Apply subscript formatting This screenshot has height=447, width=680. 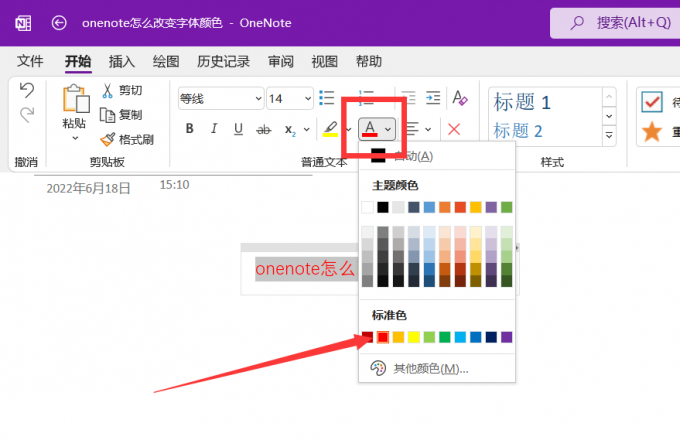(x=290, y=130)
